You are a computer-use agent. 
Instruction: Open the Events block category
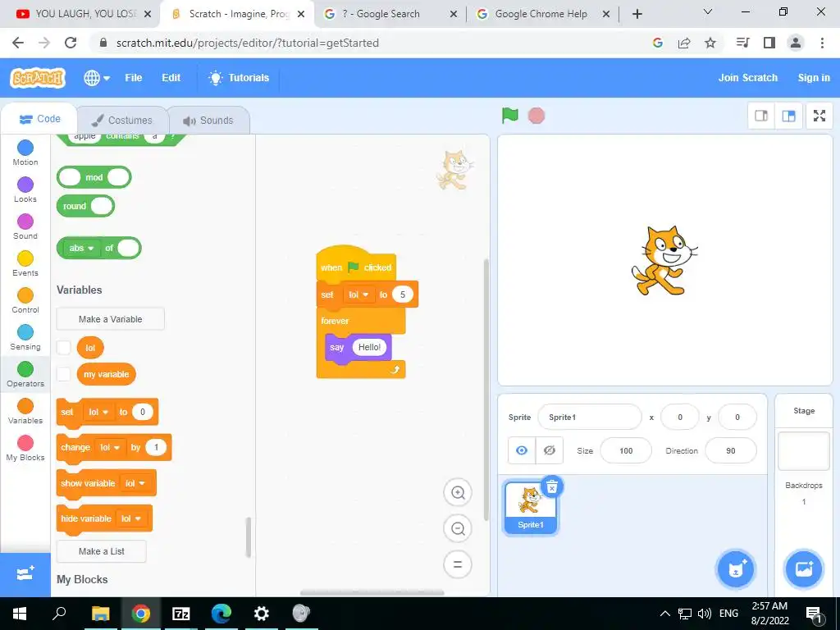25,263
